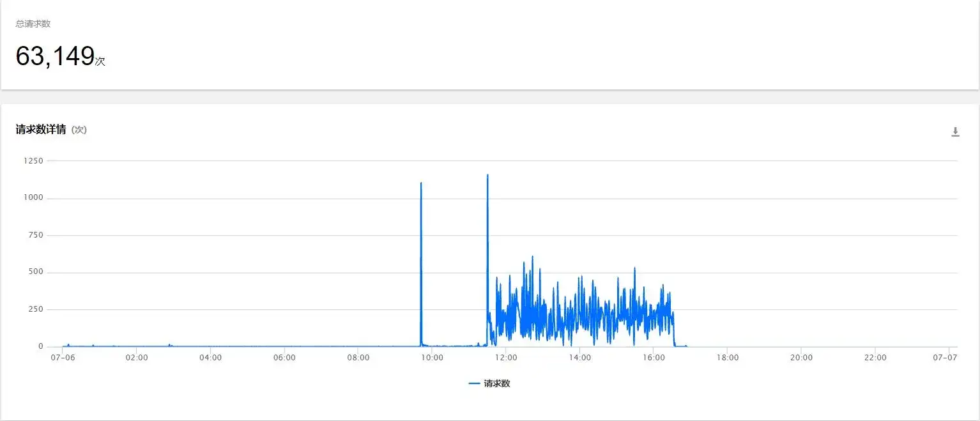Image resolution: width=980 pixels, height=421 pixels.
Task: Click the 总请求数 label
Action: point(33,24)
